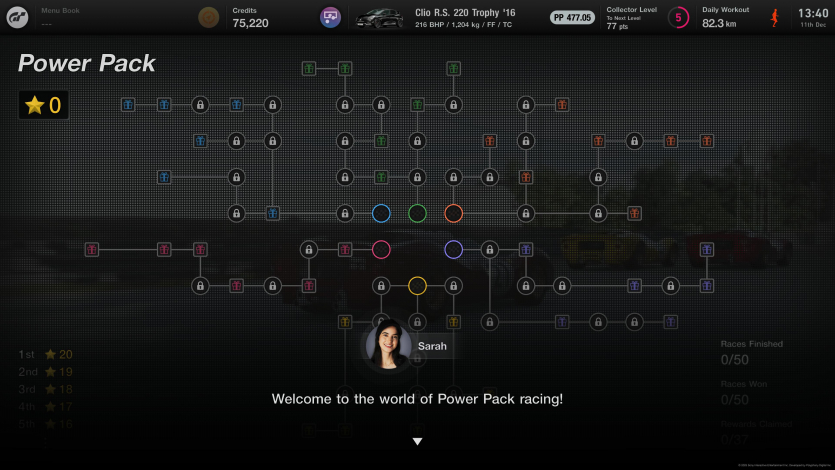The width and height of the screenshot is (835, 470).
Task: Select the pink circle race node
Action: (x=381, y=249)
